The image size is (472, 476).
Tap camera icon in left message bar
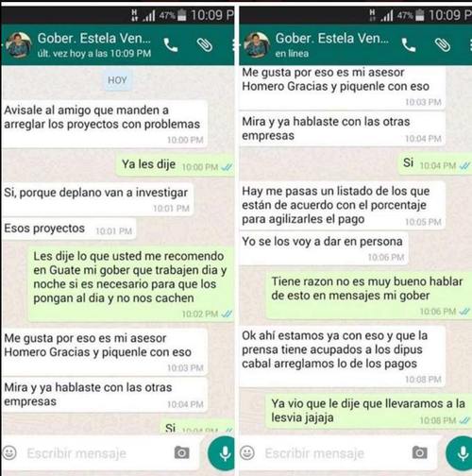tap(182, 452)
